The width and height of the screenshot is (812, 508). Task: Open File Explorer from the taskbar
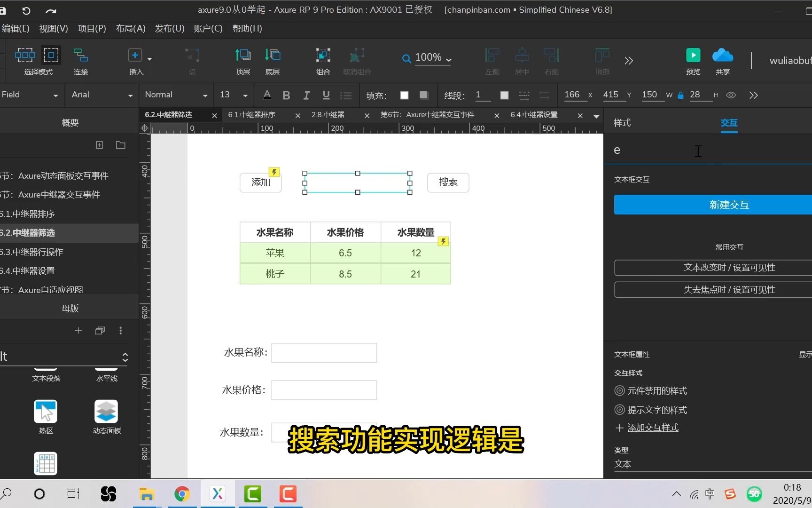click(147, 494)
